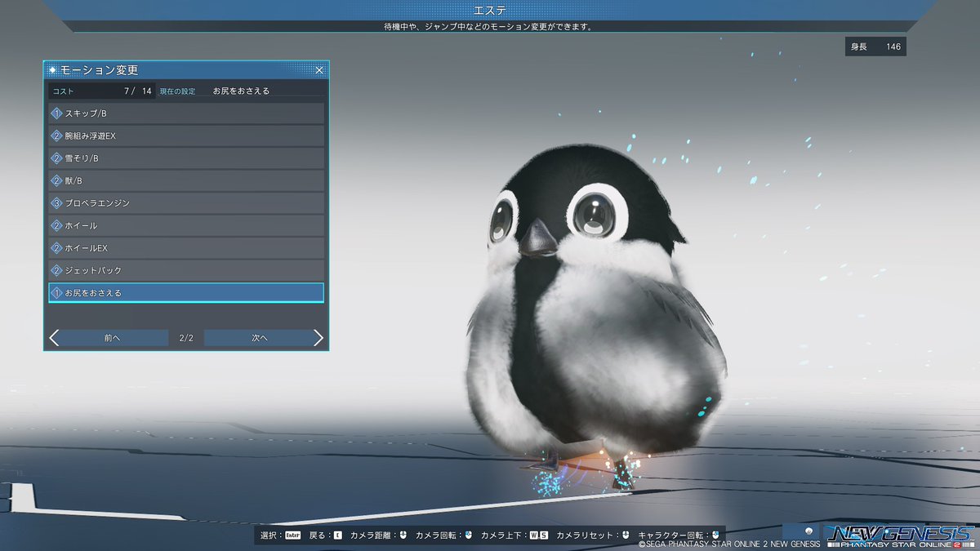This screenshot has height=551, width=980.
Task: Click the mouse icon next to カメラ距離
Action: [402, 535]
